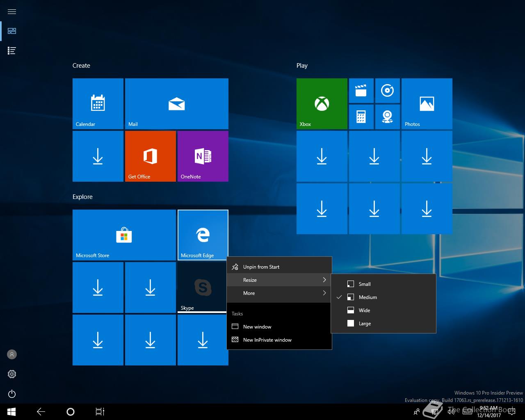Select the Medium tile size

[383, 297]
